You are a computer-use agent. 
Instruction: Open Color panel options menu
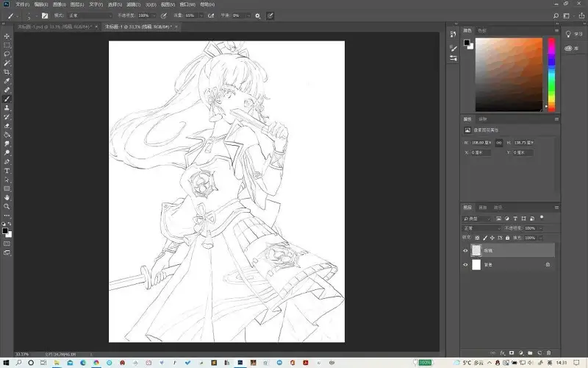(556, 30)
